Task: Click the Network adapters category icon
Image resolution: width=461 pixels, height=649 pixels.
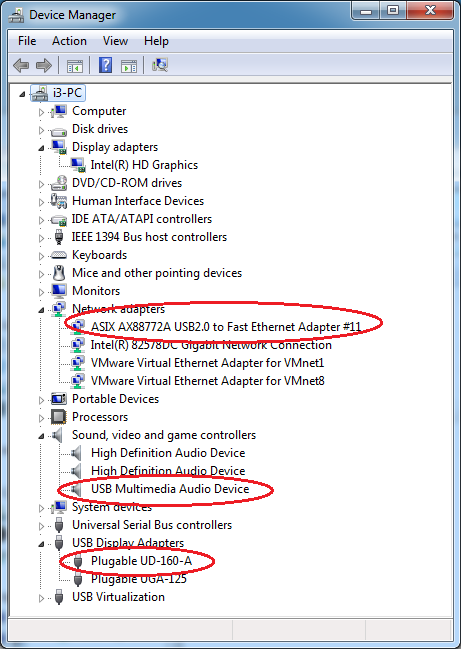Action: (59, 310)
